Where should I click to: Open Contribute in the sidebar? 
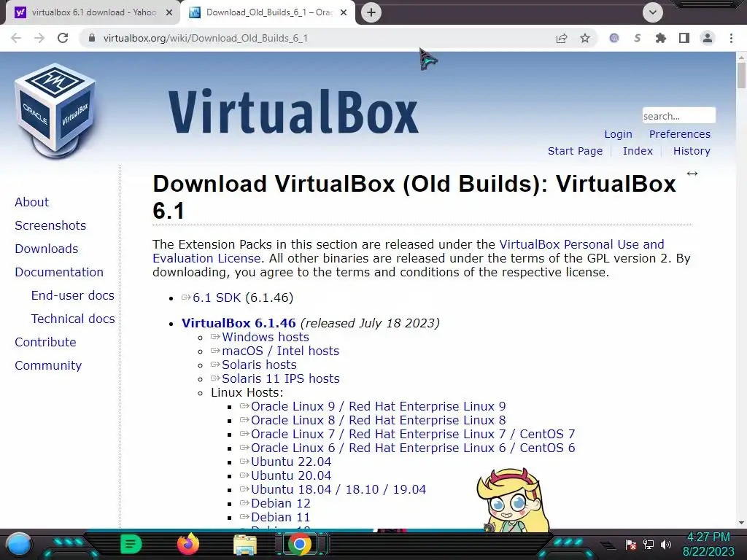[45, 342]
